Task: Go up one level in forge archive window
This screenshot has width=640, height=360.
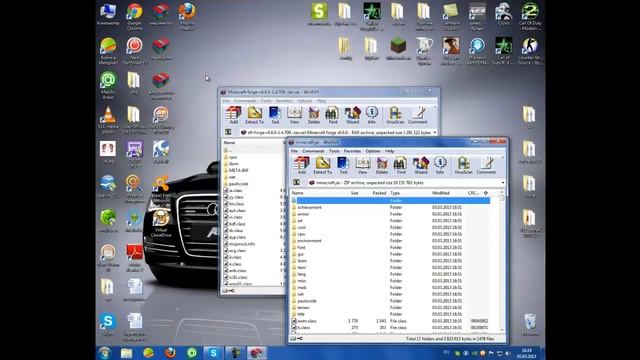Action: tap(228, 132)
